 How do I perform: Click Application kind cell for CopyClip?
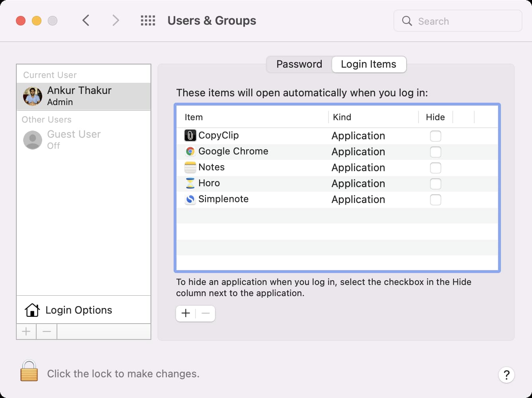point(358,136)
